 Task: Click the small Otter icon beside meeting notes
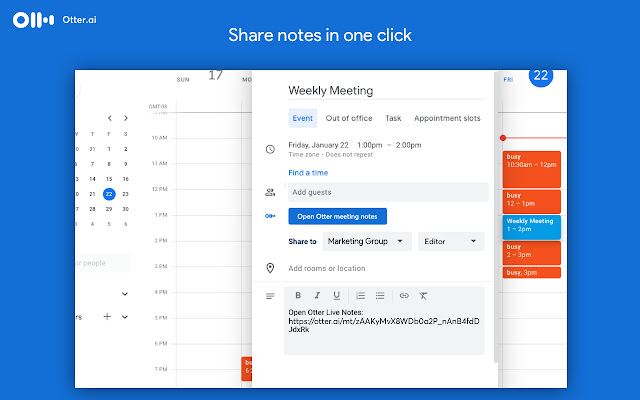point(270,216)
